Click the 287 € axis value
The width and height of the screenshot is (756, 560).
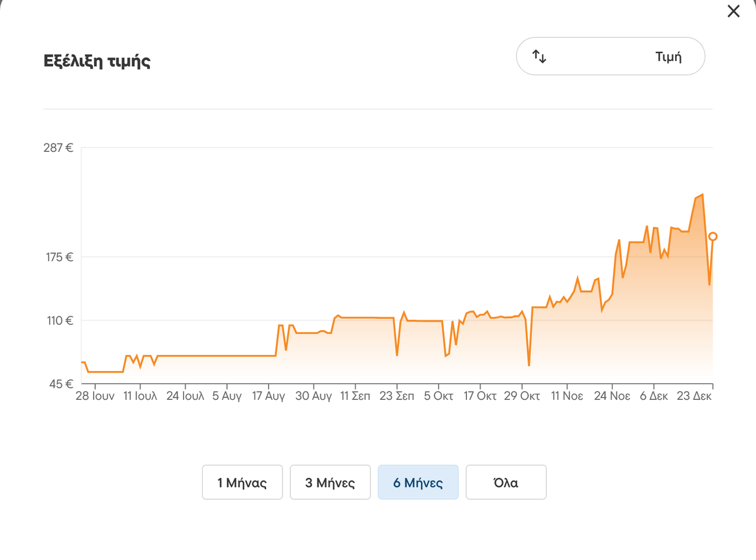tap(58, 148)
